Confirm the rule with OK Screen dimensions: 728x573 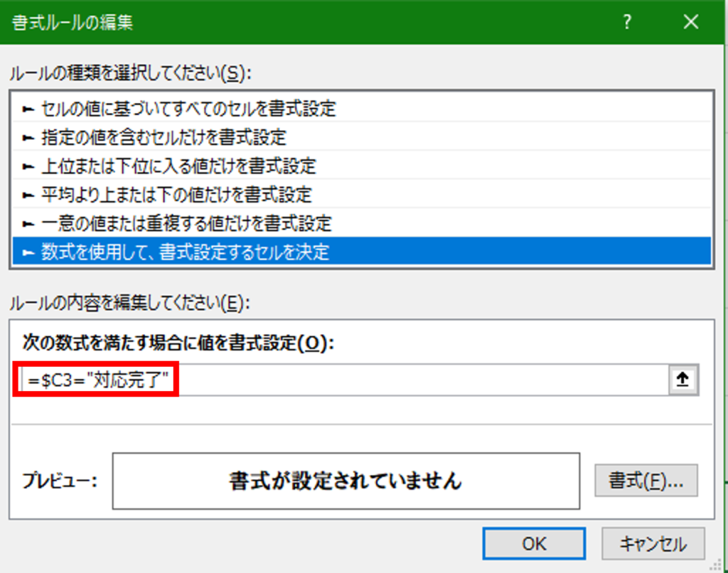534,544
